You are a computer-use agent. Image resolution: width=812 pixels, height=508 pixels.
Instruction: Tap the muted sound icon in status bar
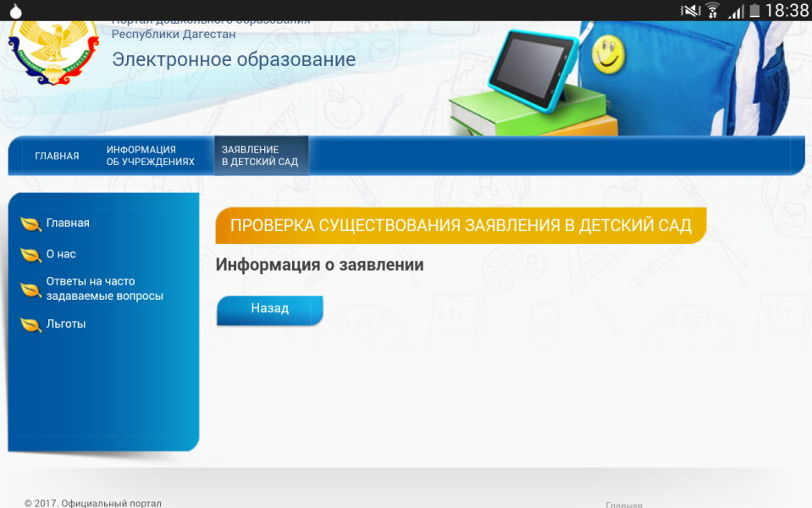coord(691,10)
